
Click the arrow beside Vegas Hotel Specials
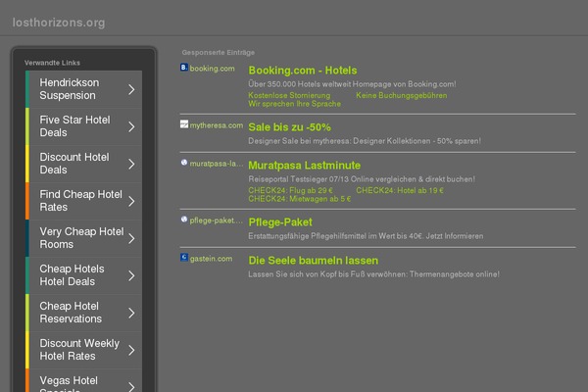point(131,386)
